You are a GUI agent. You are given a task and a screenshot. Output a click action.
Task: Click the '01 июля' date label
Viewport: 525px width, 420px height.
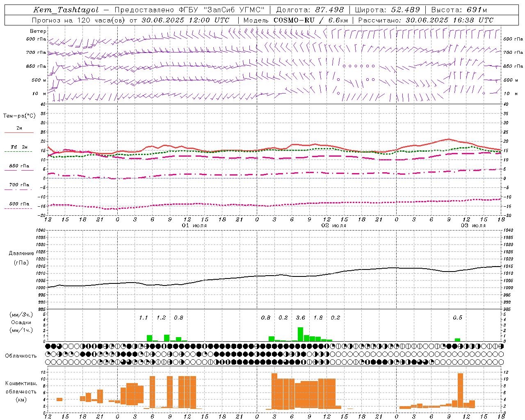[194, 226]
